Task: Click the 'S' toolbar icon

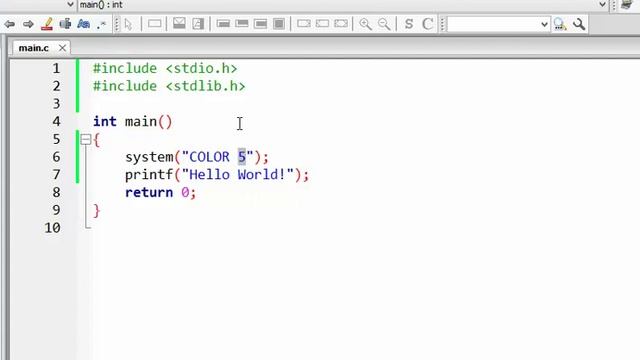Action: [x=409, y=24]
